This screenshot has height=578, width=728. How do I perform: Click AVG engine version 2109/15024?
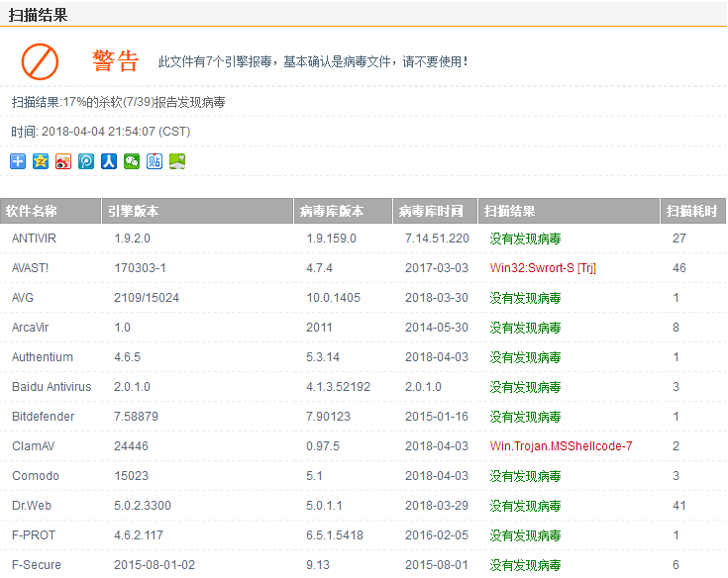tap(147, 298)
